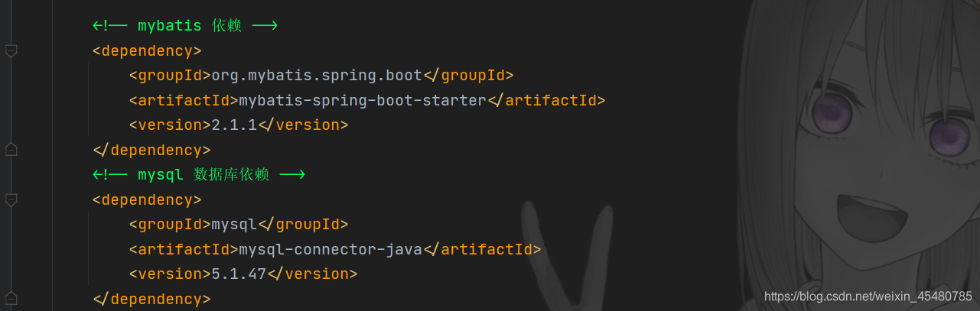Screen dimensions: 980x311
Task: Click opening groupId tag before org.mybatis.spring.boot
Action: [x=170, y=76]
